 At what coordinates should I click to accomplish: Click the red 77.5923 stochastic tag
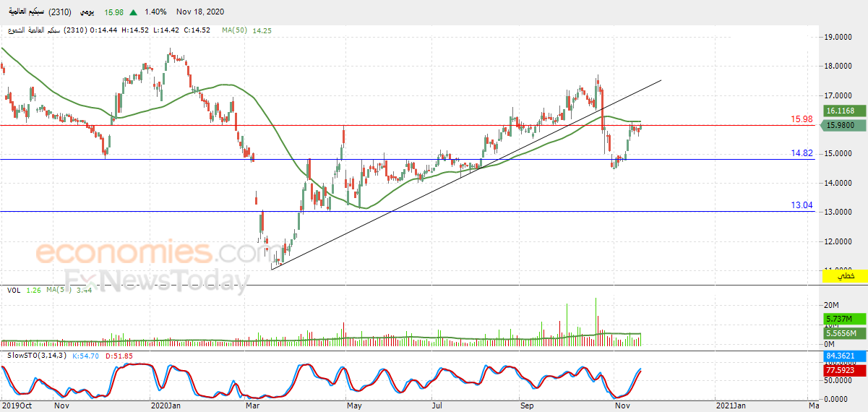[x=841, y=369]
